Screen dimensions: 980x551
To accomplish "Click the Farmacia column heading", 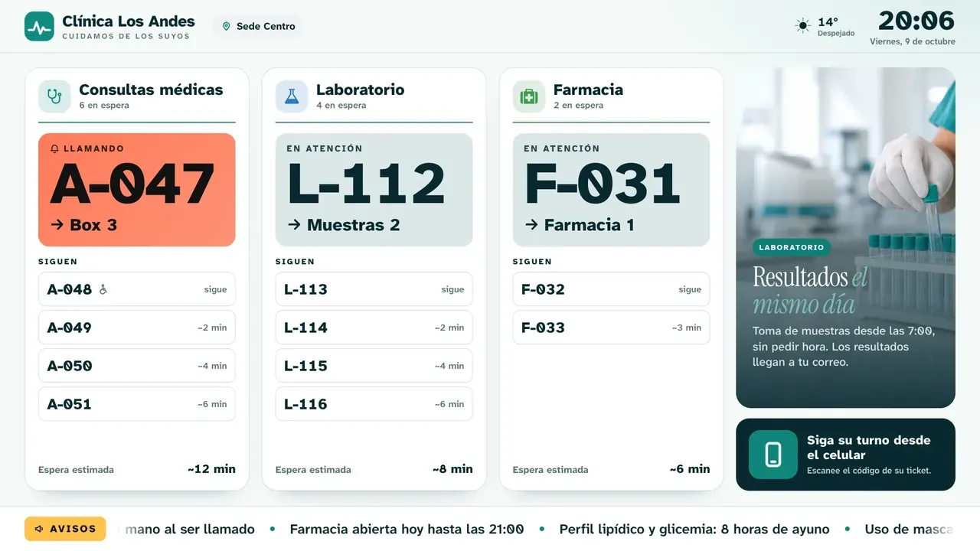I will [x=588, y=90].
